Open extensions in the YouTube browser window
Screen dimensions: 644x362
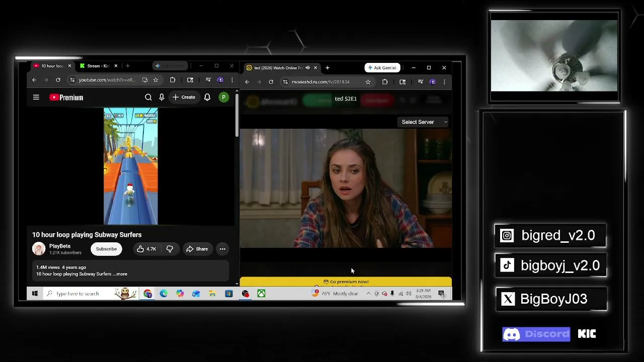[x=173, y=80]
